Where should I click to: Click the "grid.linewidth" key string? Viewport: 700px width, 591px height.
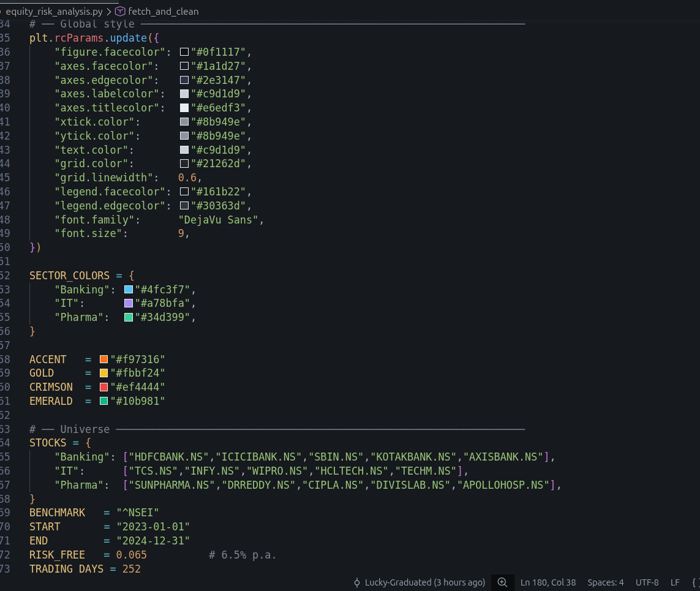click(103, 178)
